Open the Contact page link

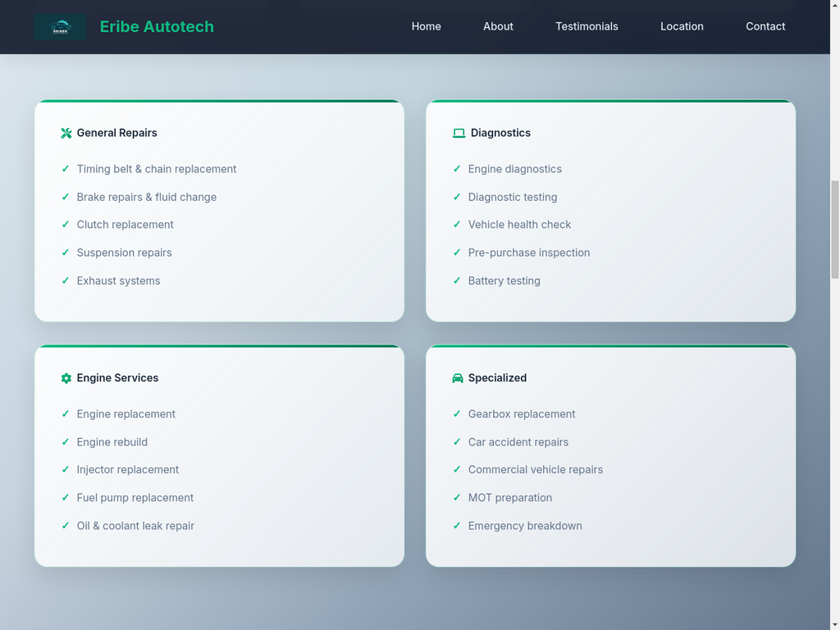(765, 26)
